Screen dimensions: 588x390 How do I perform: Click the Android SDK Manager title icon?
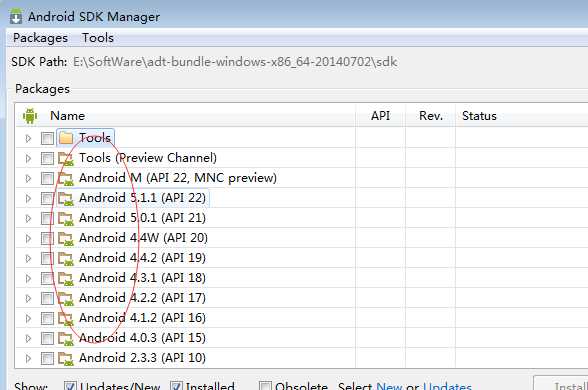pyautogui.click(x=16, y=16)
